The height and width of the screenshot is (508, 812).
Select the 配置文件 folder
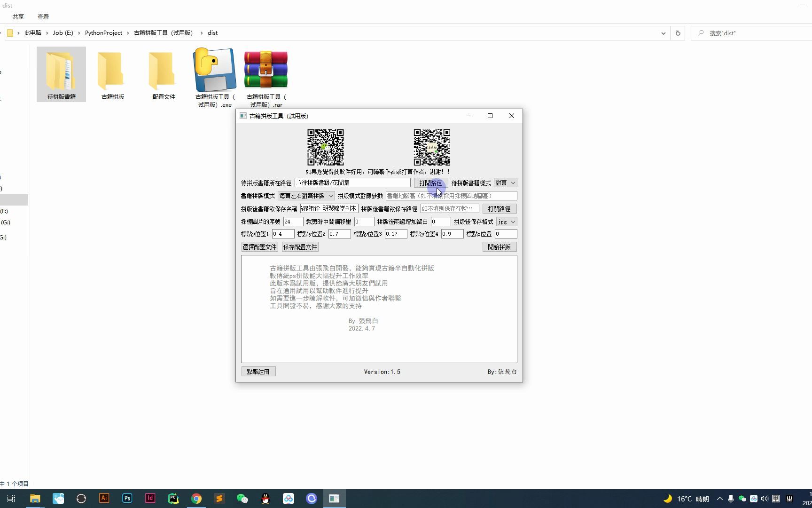tap(164, 74)
